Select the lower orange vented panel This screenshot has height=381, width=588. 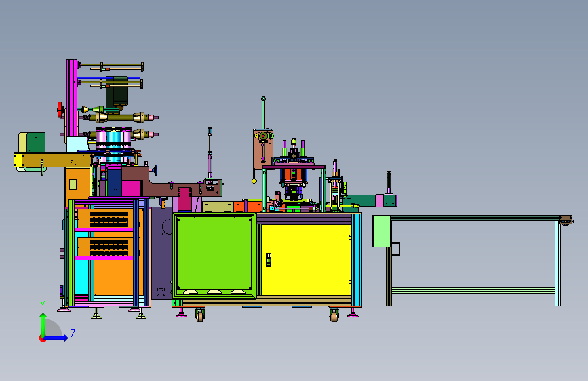105,247
